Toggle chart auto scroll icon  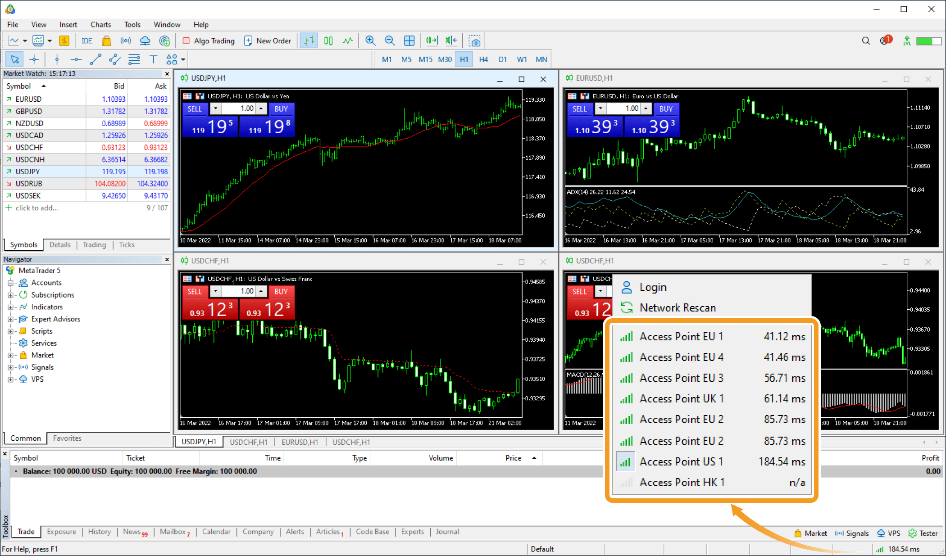(x=432, y=41)
